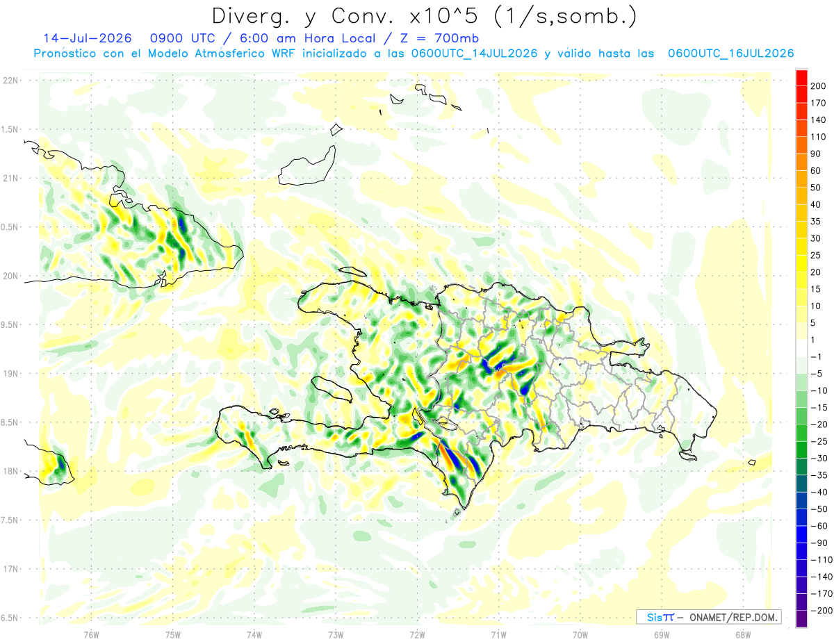Click the longitude label '75W'
834x644 pixels.
click(x=173, y=635)
